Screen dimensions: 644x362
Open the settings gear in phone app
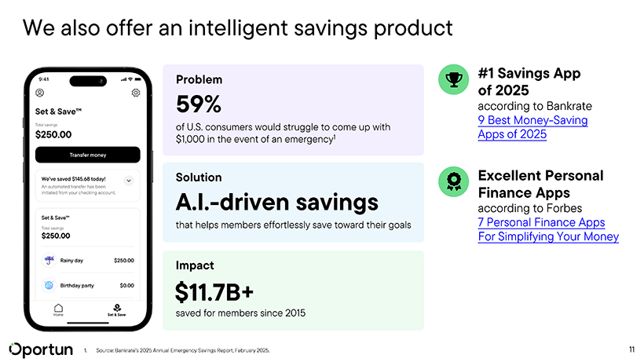(x=136, y=93)
